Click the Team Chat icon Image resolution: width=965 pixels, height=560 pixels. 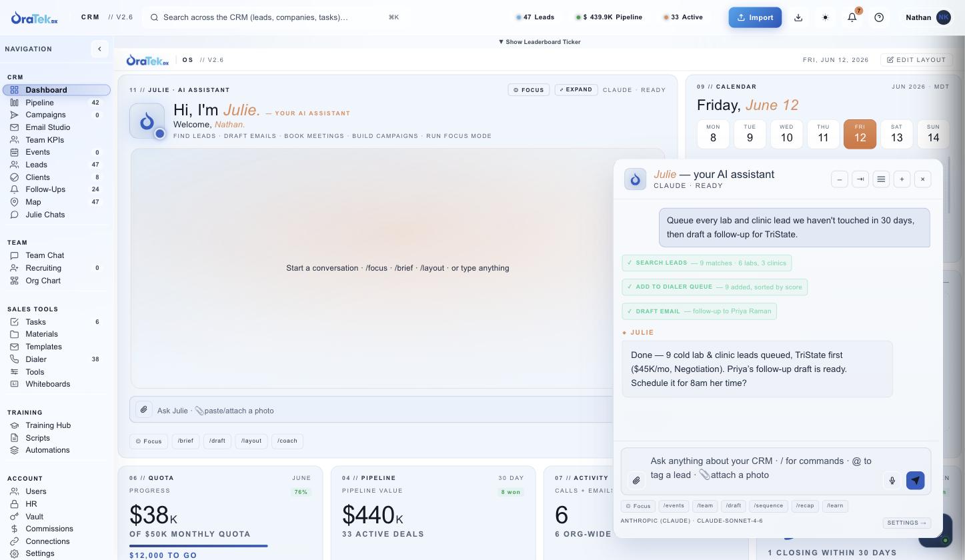point(14,255)
